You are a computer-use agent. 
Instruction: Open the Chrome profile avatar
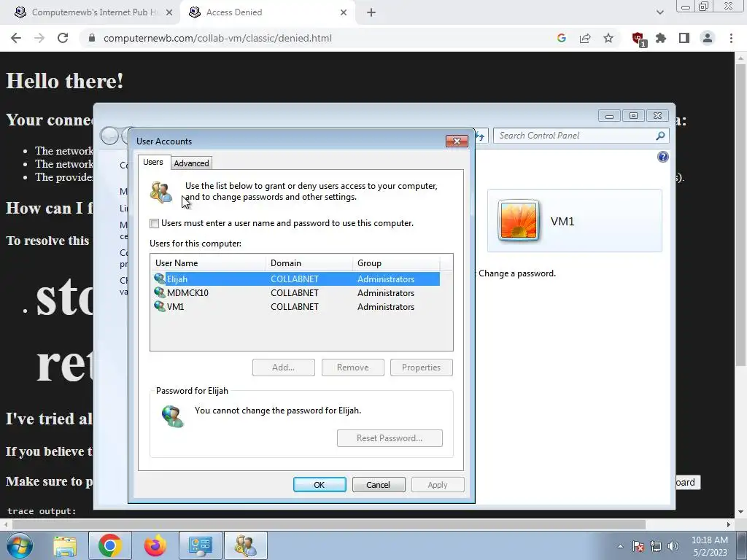coord(708,38)
